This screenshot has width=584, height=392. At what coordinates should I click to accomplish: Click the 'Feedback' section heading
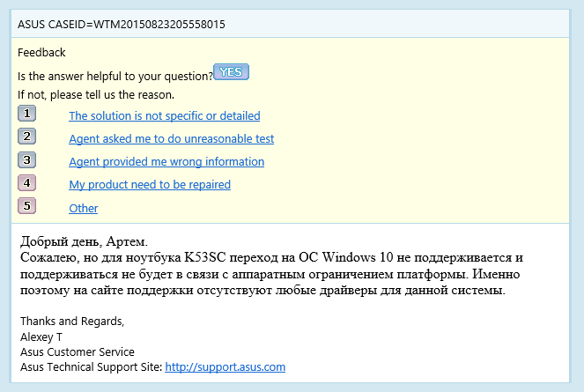tap(41, 53)
